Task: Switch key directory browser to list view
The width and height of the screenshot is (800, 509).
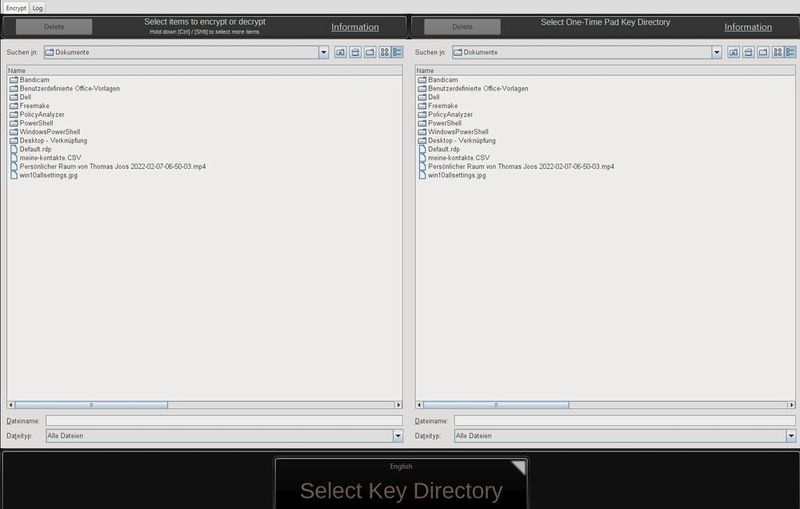Action: click(778, 52)
